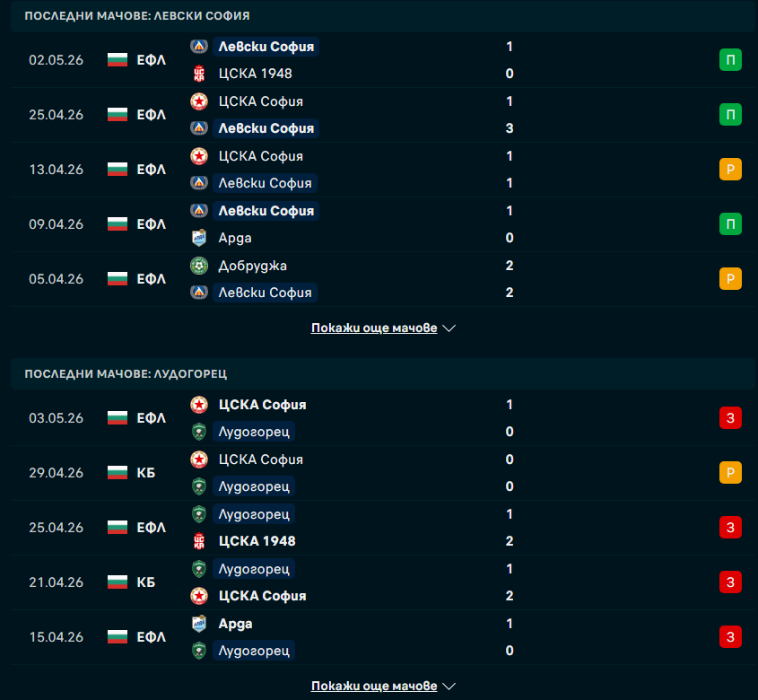Click red loss badge for 03.05.26 match
The image size is (758, 700).
click(730, 418)
